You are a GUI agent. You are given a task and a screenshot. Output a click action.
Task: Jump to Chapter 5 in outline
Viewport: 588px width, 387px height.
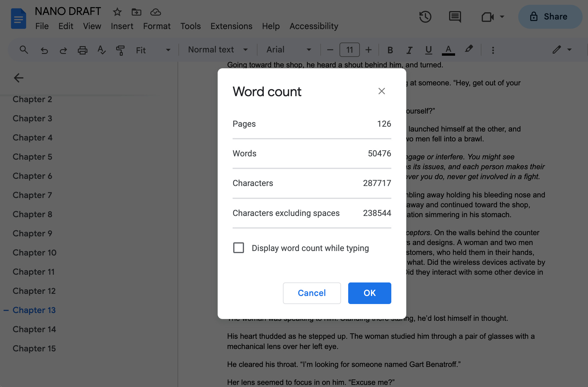click(x=32, y=157)
